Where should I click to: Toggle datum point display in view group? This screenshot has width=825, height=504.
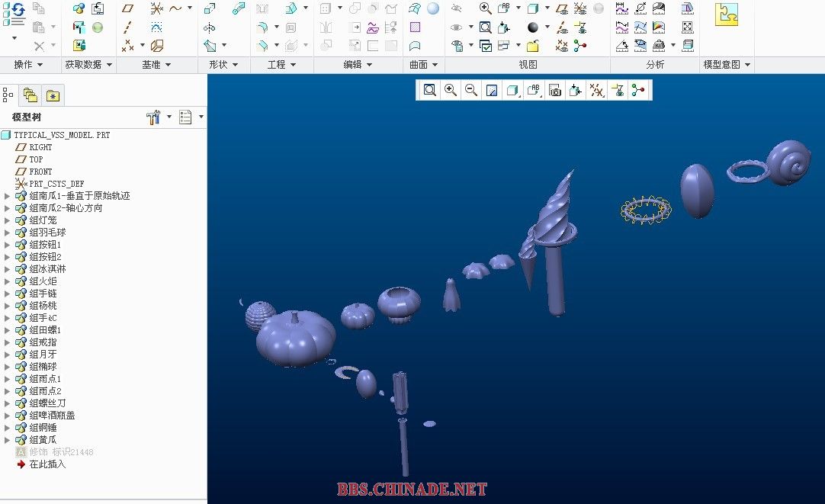point(562,46)
